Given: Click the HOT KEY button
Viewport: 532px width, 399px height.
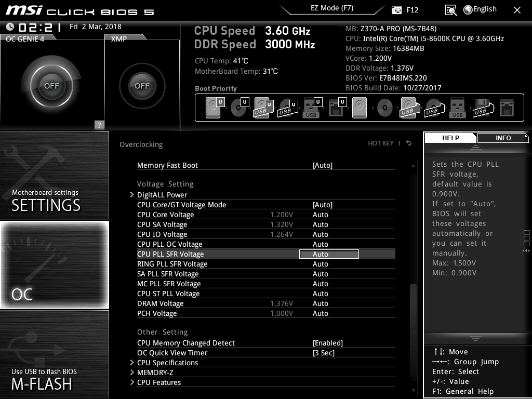Looking at the screenshot, I should pos(381,143).
